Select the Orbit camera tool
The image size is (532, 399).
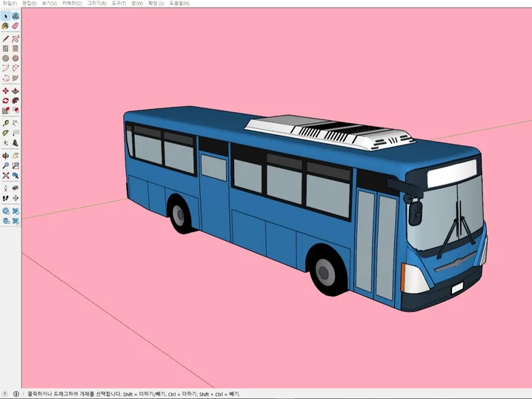[x=6, y=156]
